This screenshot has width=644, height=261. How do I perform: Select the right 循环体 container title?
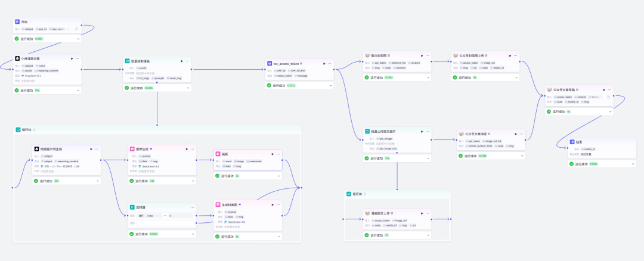(357, 194)
